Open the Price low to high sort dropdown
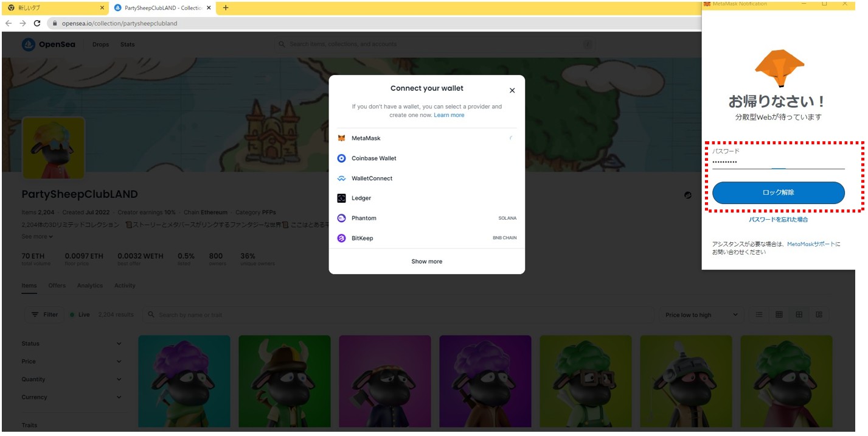The width and height of the screenshot is (868, 436). pyautogui.click(x=701, y=315)
